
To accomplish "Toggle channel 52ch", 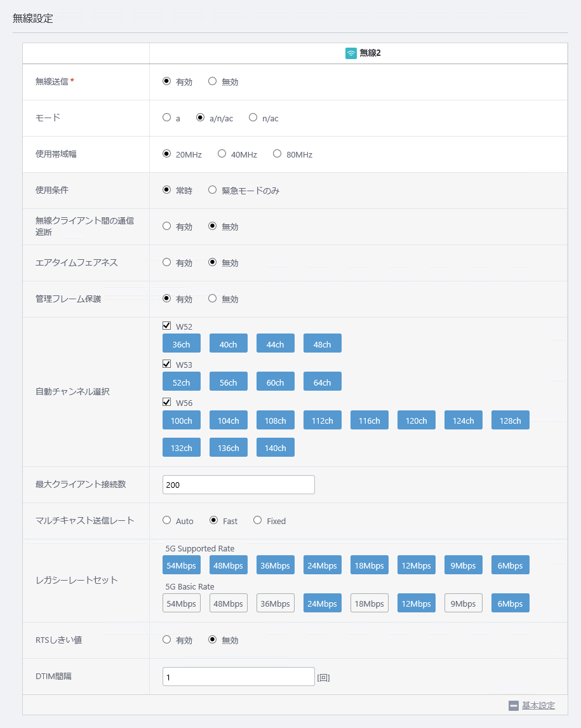I will [182, 382].
